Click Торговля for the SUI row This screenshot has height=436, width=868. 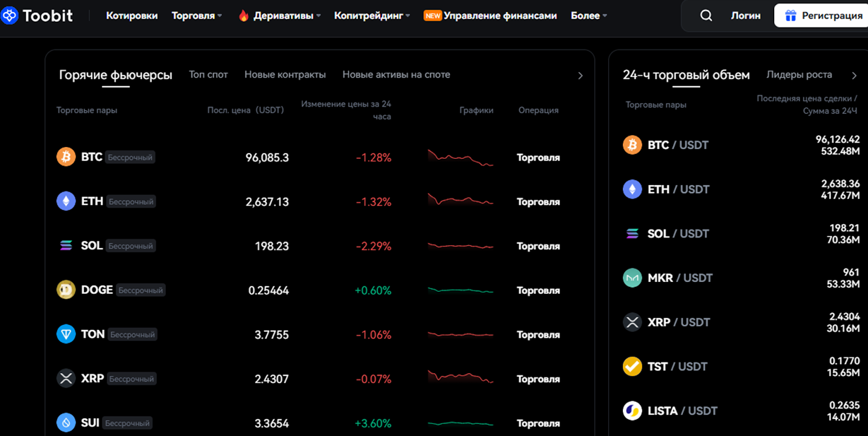[x=538, y=424]
